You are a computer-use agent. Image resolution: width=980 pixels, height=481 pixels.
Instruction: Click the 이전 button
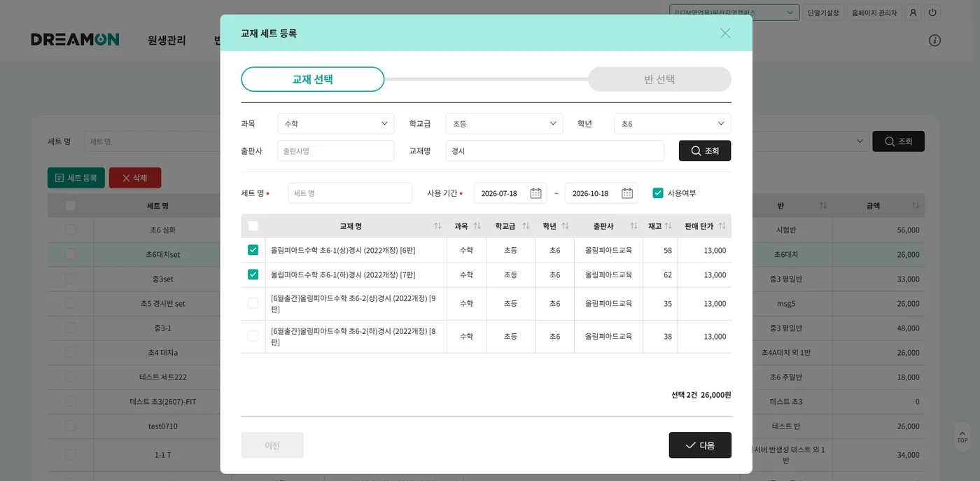click(272, 445)
